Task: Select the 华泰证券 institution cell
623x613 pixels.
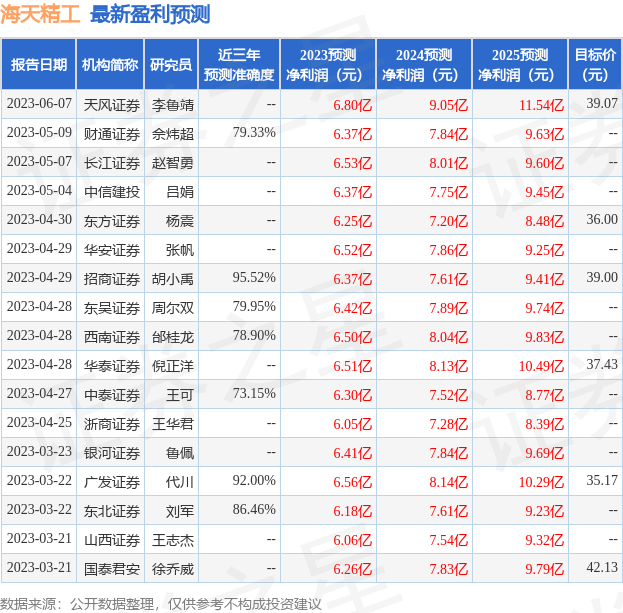Action: [x=112, y=366]
